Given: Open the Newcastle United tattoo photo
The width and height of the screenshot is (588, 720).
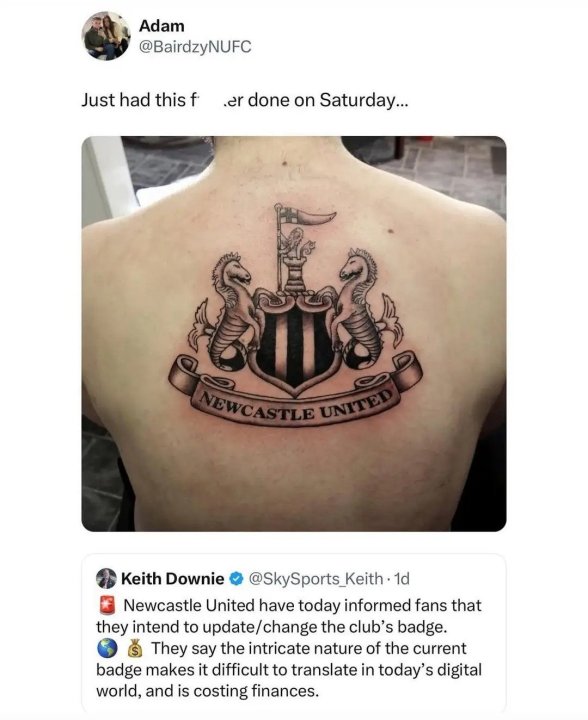Looking at the screenshot, I should click(294, 333).
